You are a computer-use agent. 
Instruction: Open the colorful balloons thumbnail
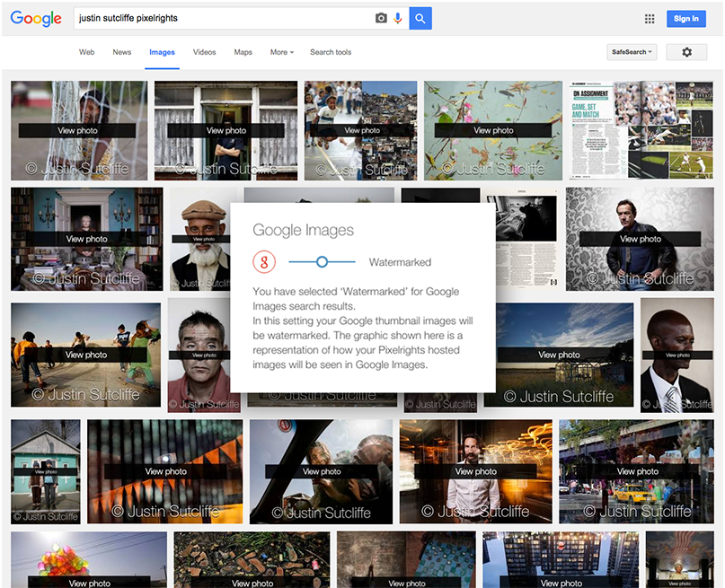click(x=89, y=559)
